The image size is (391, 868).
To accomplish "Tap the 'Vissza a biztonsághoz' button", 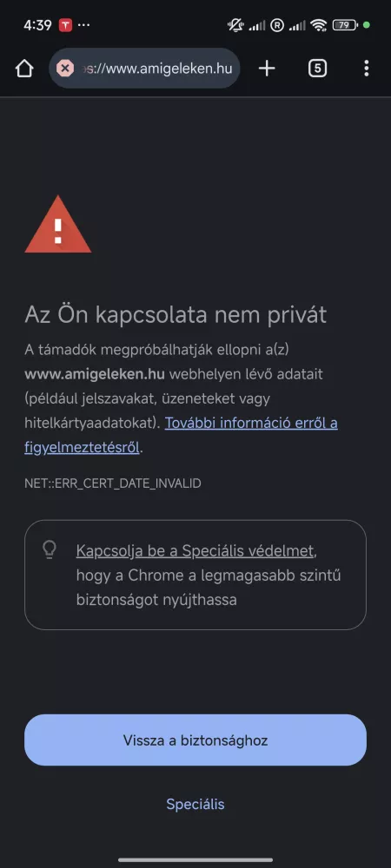I will (x=195, y=740).
